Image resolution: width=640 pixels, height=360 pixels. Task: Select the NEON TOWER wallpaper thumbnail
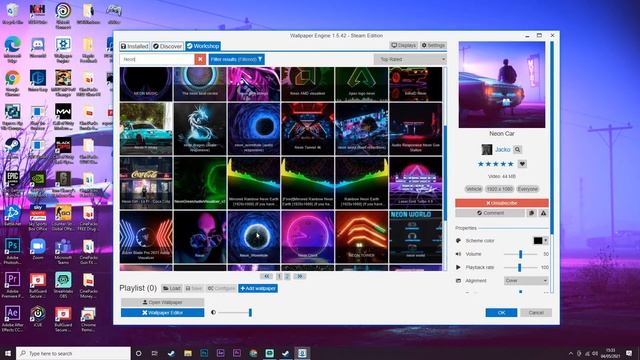(361, 237)
